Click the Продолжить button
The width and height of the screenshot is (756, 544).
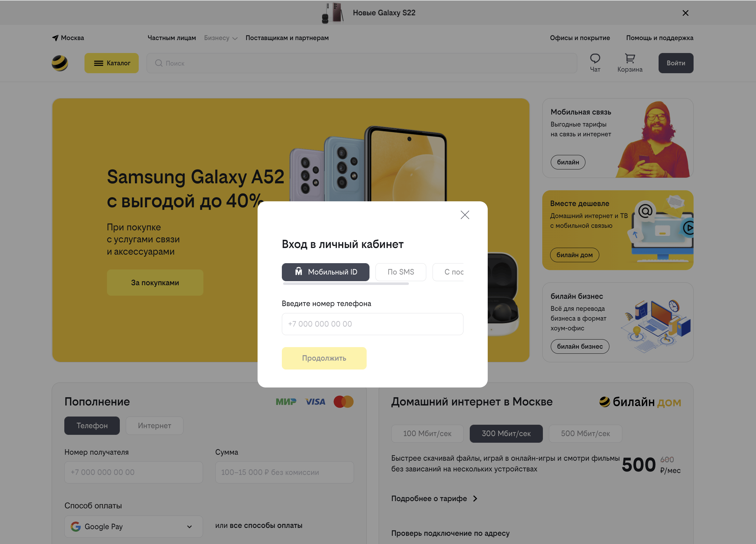324,358
